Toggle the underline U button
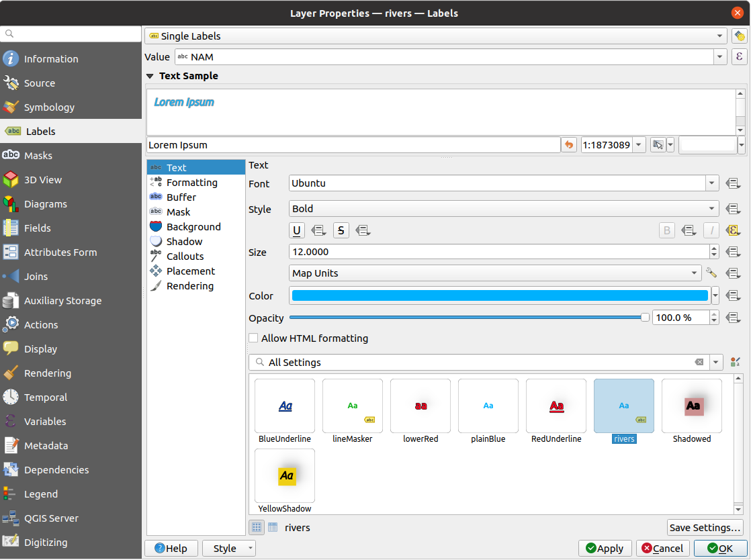This screenshot has height=560, width=751. tap(297, 231)
